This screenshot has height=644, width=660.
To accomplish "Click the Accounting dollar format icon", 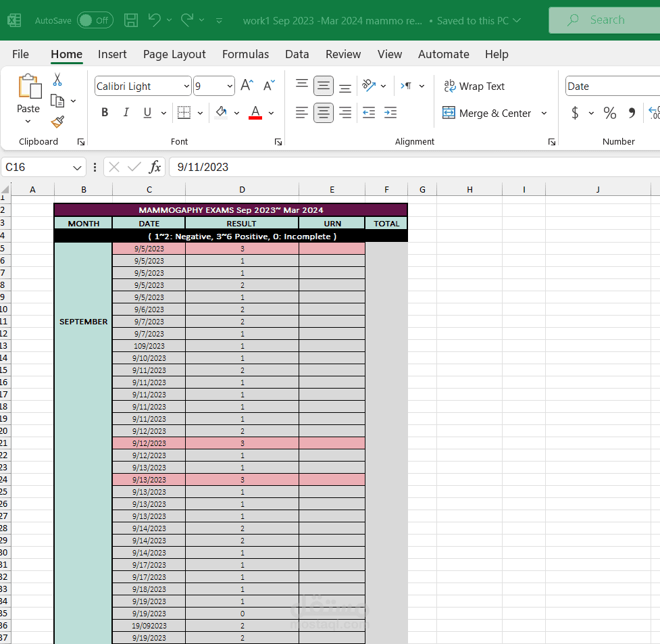I will tap(575, 112).
